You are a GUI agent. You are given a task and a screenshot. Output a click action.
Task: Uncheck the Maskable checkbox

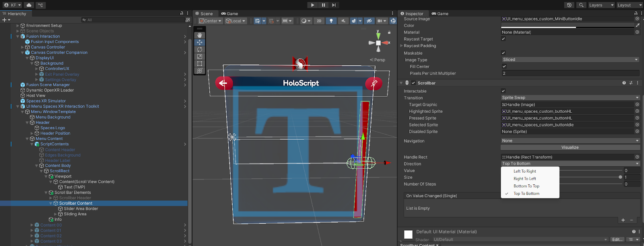503,53
